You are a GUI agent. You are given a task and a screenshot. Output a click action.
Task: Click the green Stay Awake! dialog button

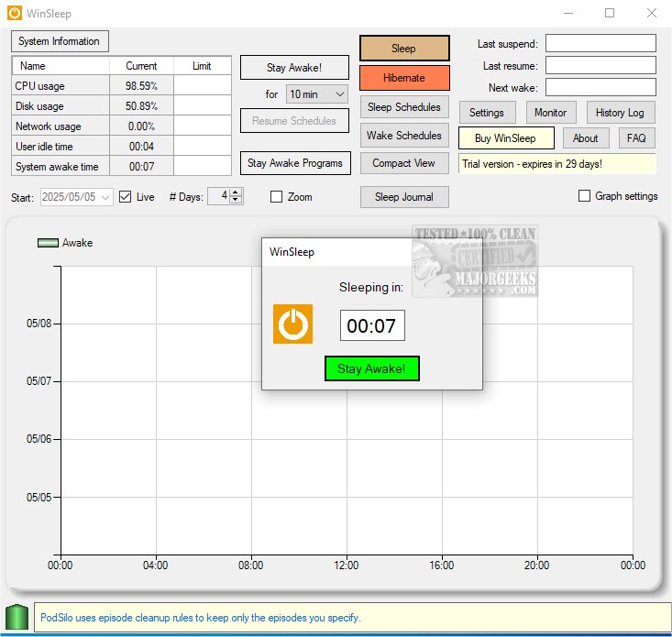(372, 368)
